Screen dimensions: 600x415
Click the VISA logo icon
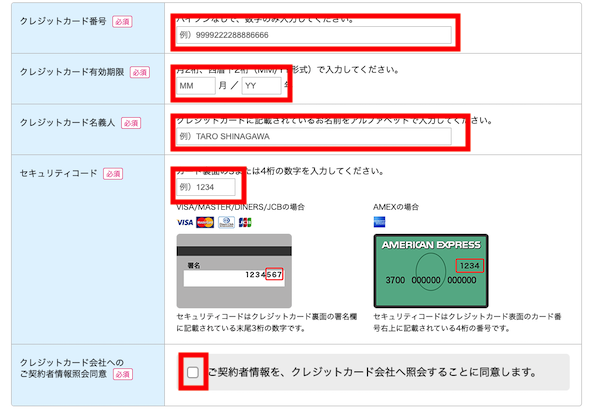pos(185,222)
